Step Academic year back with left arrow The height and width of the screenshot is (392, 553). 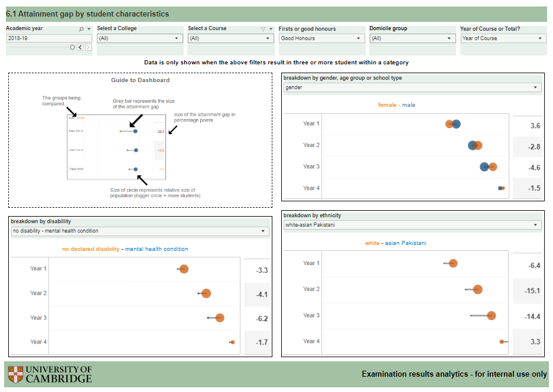[x=80, y=47]
